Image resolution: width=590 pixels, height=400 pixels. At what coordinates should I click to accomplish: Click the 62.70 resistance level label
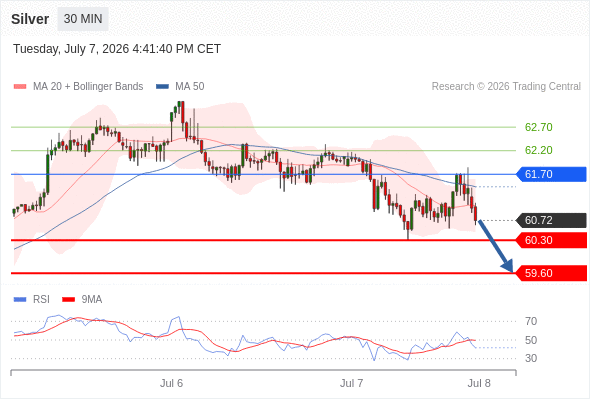click(x=538, y=127)
